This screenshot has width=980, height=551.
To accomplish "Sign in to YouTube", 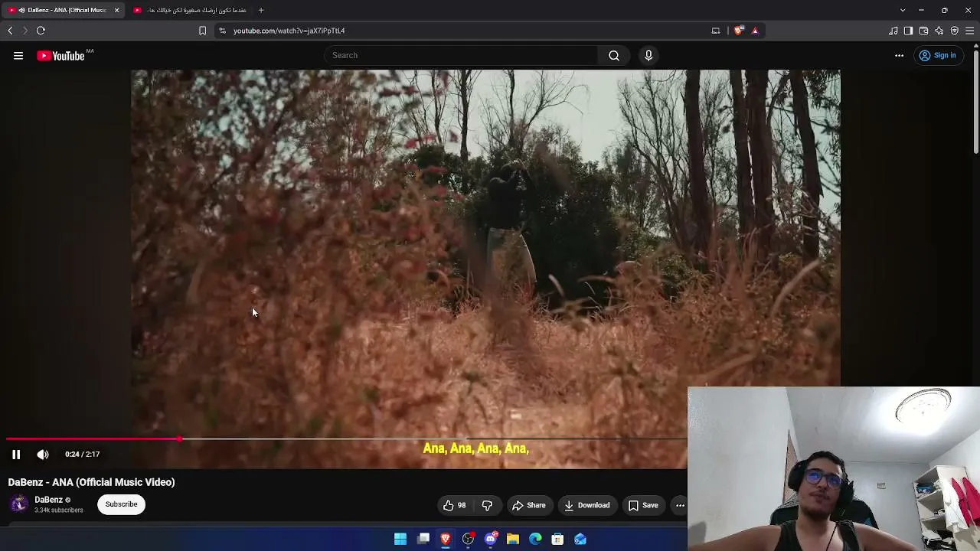I will click(x=938, y=55).
